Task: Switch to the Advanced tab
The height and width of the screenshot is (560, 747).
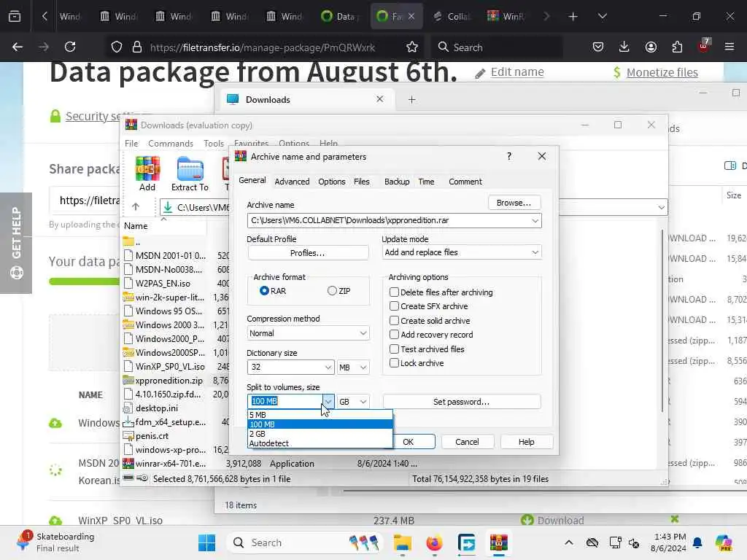Action: pyautogui.click(x=292, y=182)
